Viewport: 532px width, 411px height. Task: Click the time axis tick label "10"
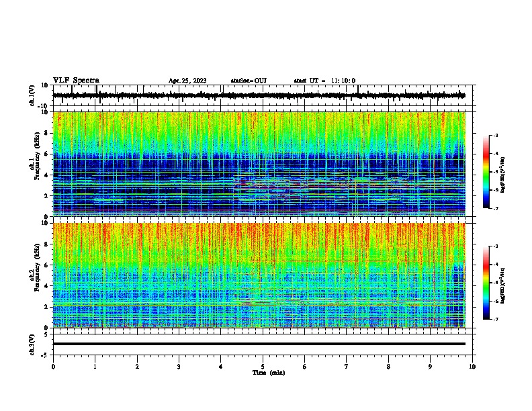(472, 367)
